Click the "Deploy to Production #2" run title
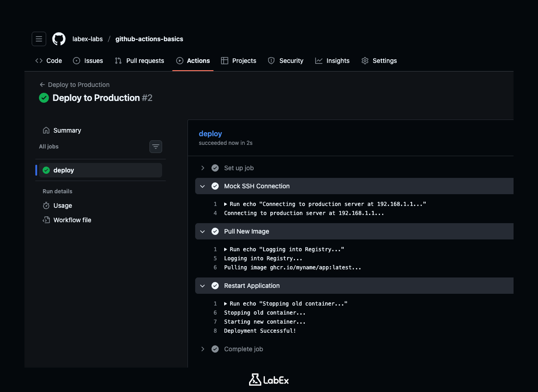538x392 pixels. (x=102, y=98)
